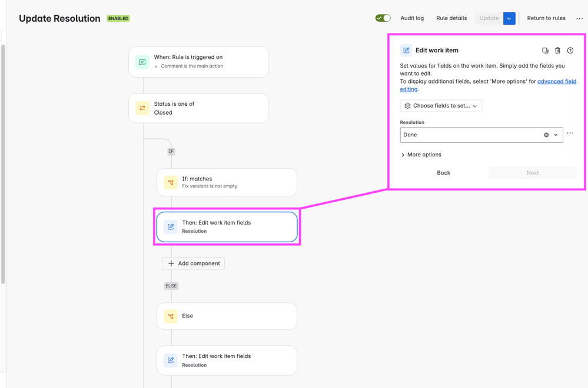Click the comment trigger icon

click(142, 62)
